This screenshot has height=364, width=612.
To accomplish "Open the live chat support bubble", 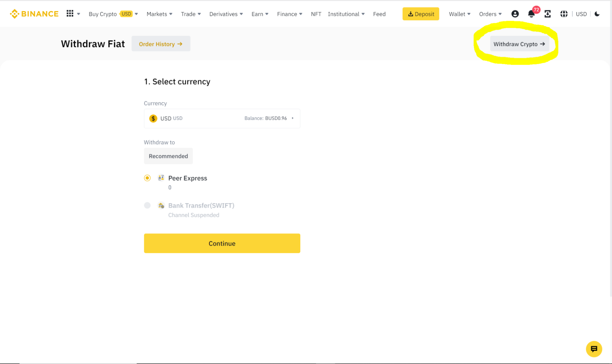I will point(594,349).
